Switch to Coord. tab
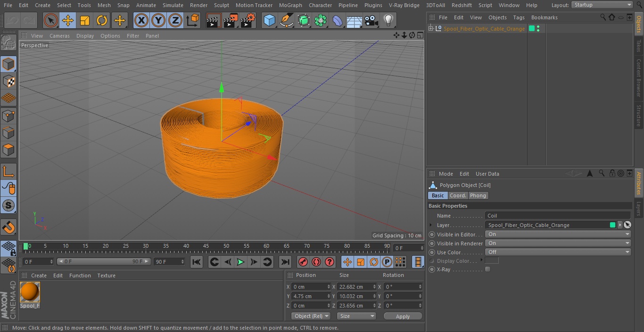The width and height of the screenshot is (644, 332). (x=458, y=195)
